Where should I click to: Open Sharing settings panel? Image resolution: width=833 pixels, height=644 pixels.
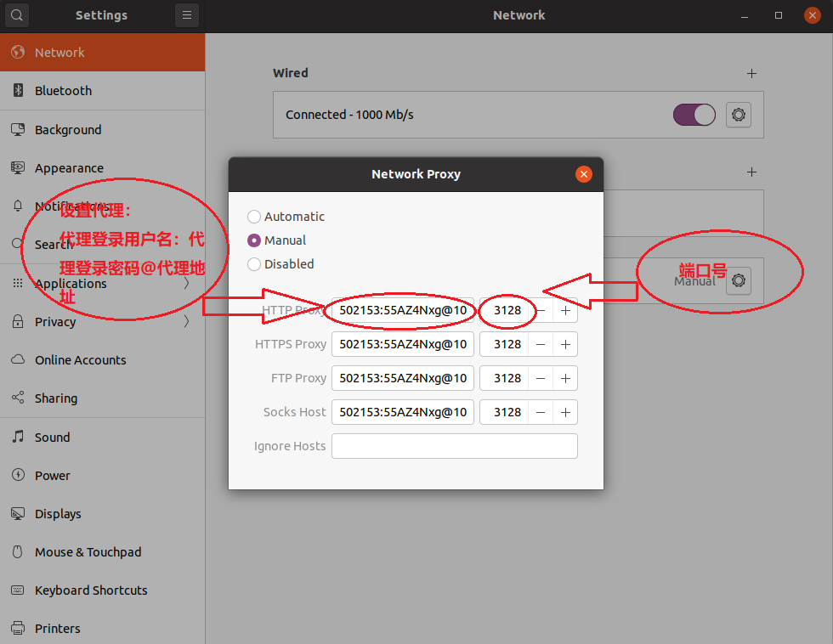pos(103,398)
